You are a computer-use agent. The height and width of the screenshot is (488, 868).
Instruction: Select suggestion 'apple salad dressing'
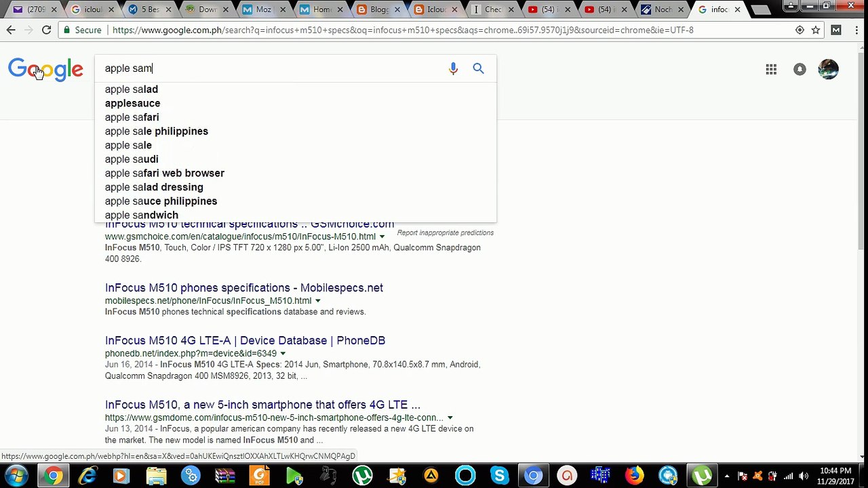(295, 187)
